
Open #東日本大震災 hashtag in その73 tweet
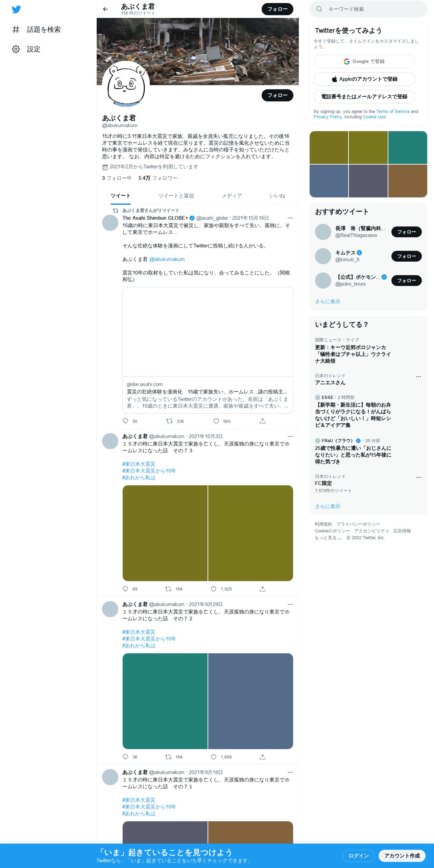(139, 464)
